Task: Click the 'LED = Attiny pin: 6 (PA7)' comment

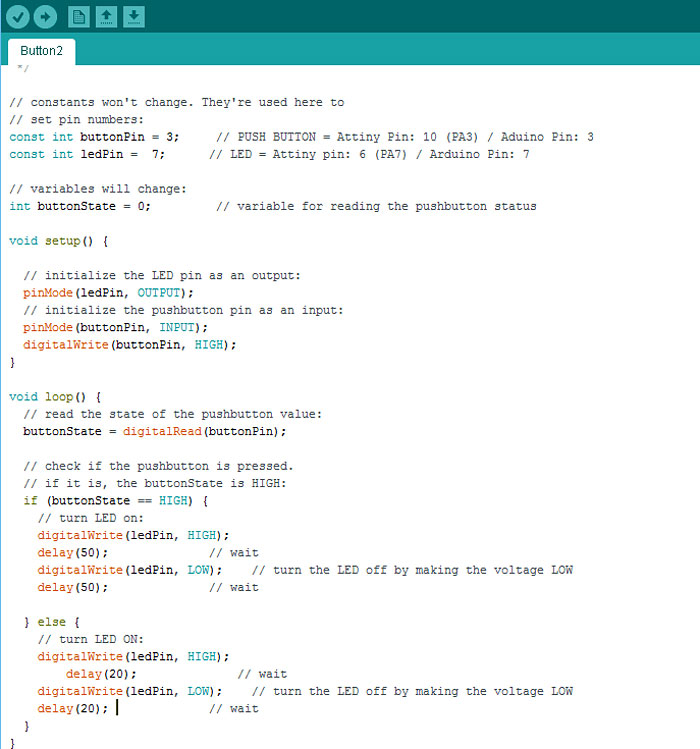Action: (369, 154)
